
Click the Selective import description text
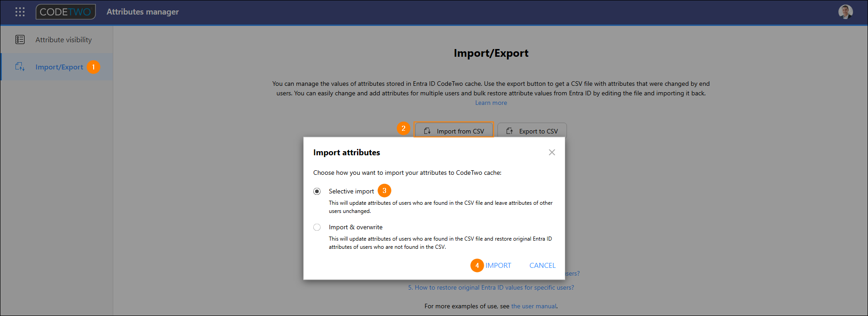[441, 207]
